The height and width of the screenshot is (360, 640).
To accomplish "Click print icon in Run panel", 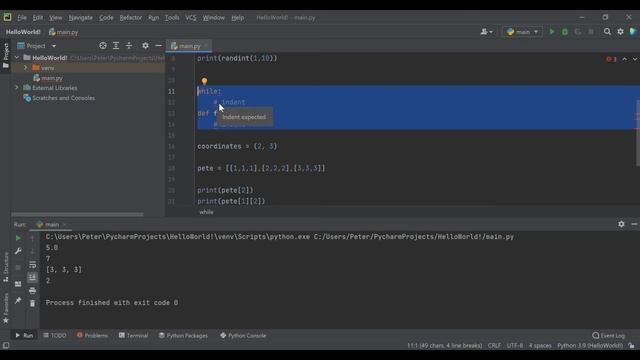I will point(33,291).
